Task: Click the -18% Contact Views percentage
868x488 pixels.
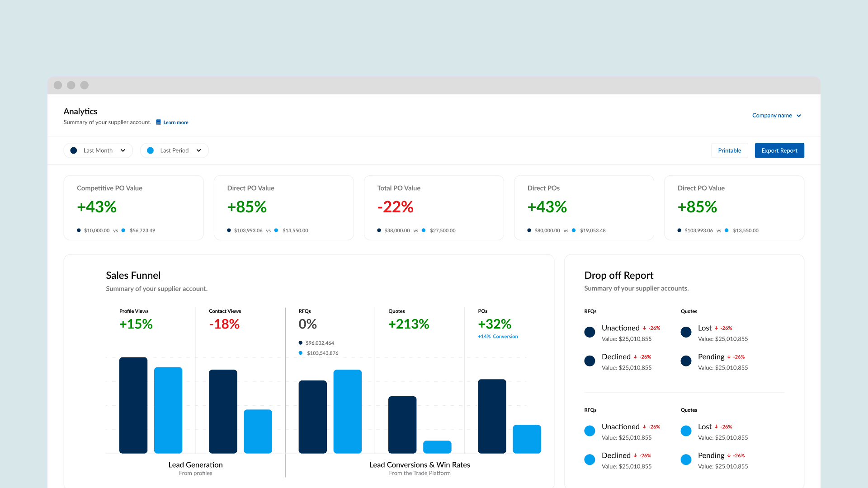Action: (224, 324)
